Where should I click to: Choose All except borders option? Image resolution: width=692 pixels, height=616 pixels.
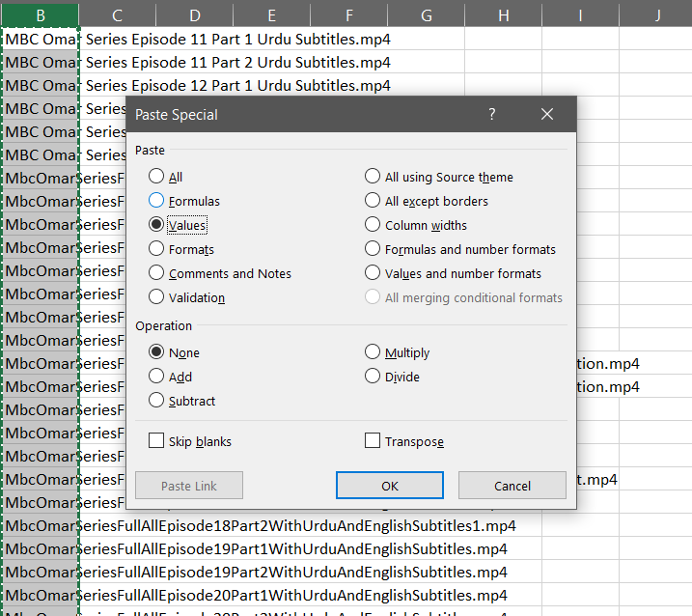click(373, 201)
